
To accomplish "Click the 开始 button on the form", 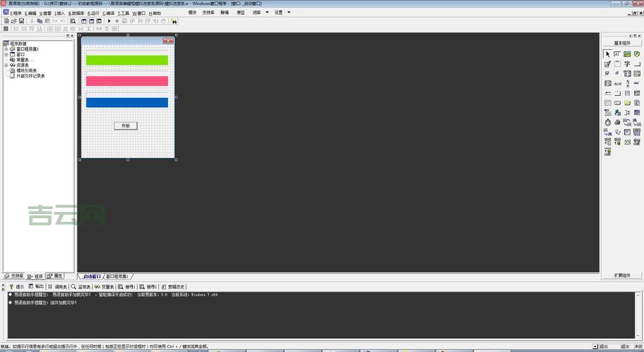I will click(x=126, y=125).
